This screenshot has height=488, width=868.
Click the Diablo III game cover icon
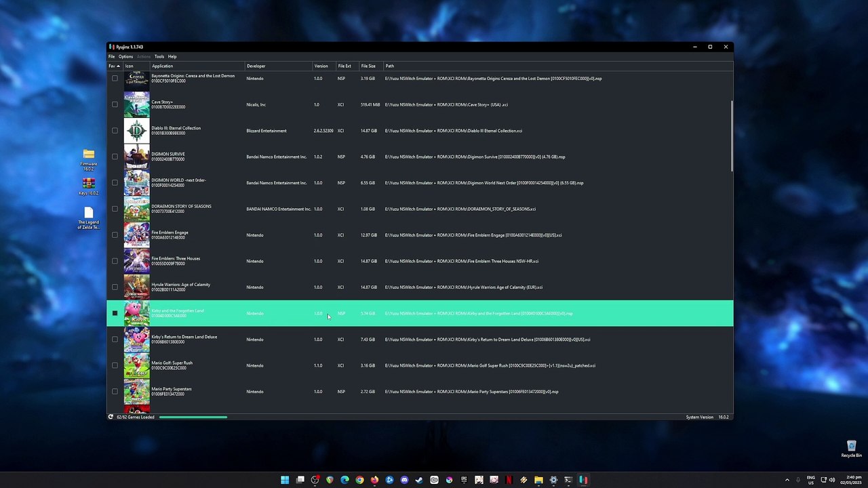[136, 131]
